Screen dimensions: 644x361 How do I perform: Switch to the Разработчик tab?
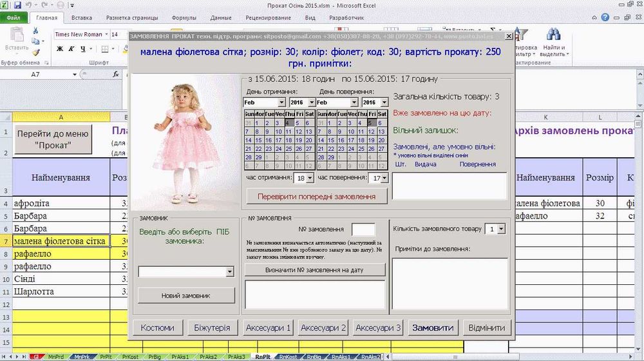[x=346, y=17]
